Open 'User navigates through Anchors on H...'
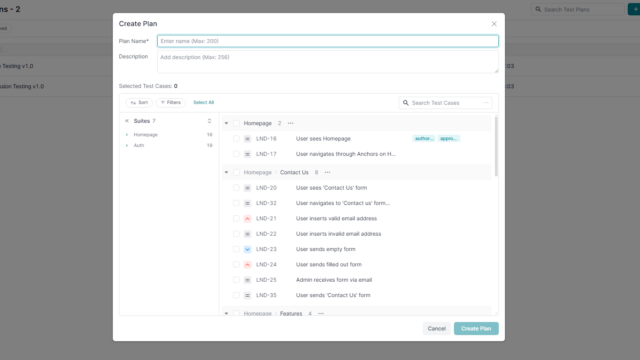Screen dimensions: 640x360 click(346, 154)
